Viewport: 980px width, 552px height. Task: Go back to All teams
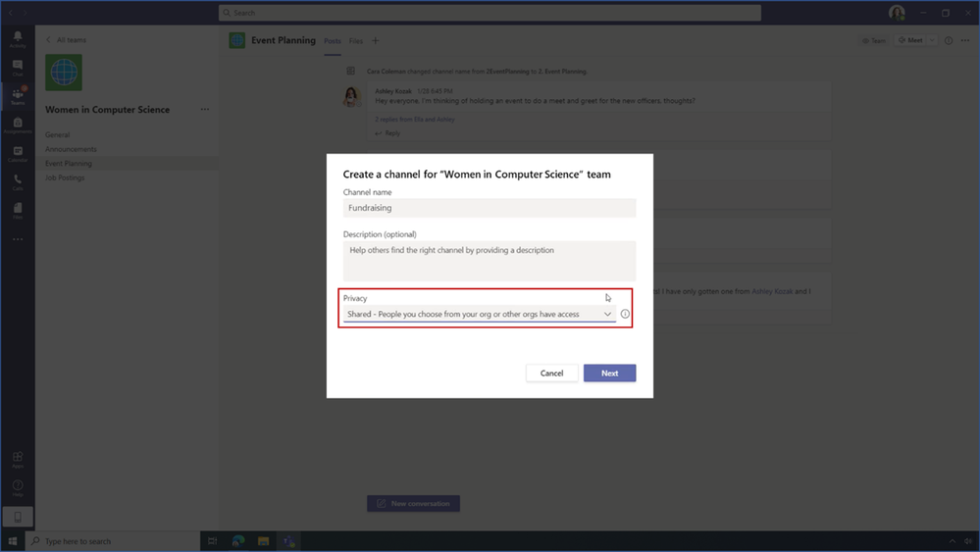pos(67,40)
